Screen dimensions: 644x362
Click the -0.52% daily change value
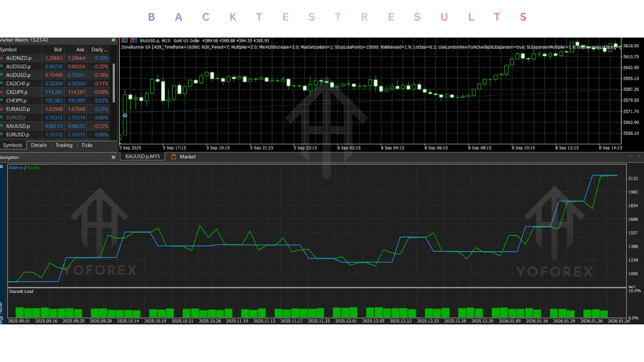101,126
